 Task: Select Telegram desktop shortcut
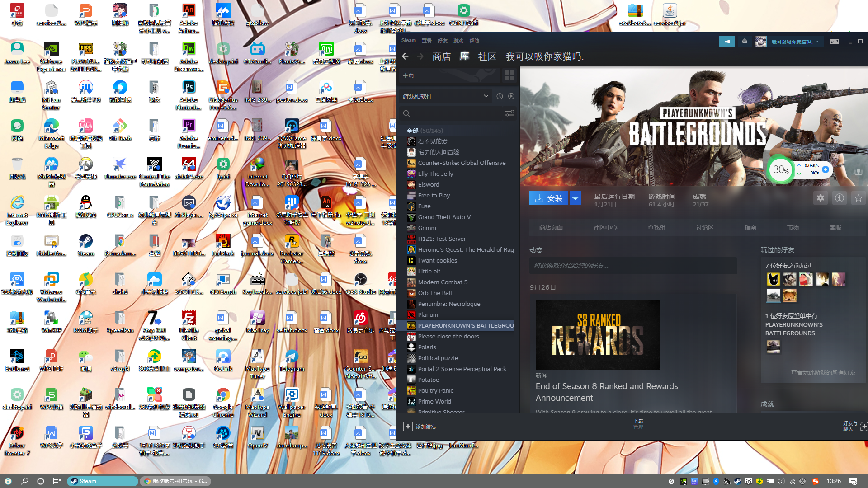pyautogui.click(x=292, y=360)
